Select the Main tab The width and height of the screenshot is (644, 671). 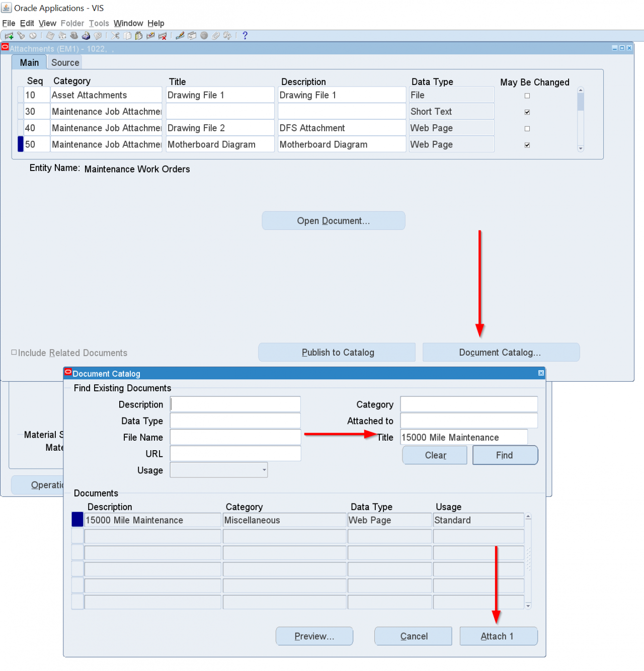coord(29,62)
